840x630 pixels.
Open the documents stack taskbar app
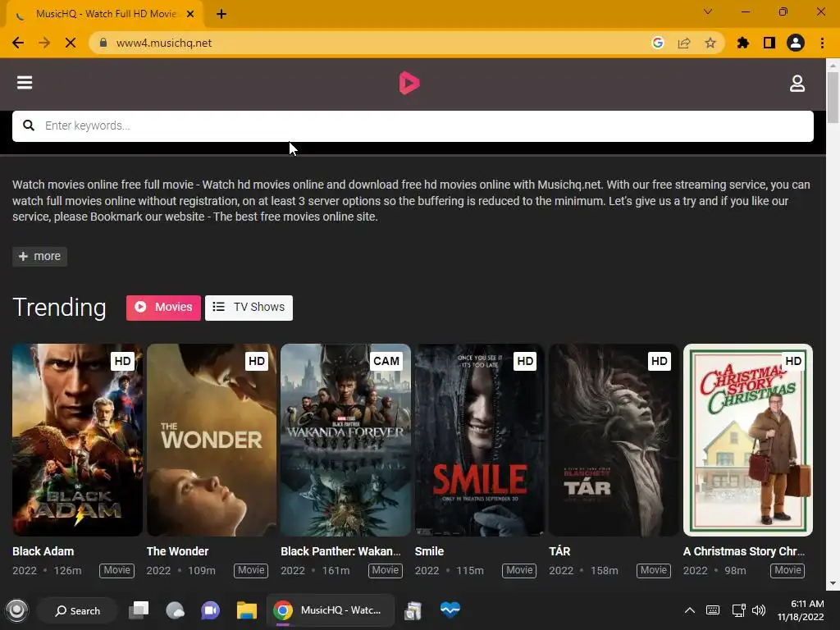point(413,610)
